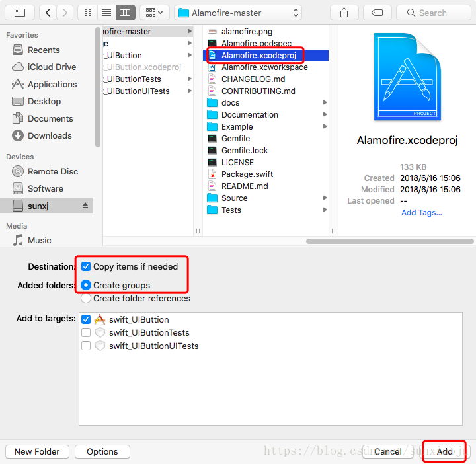Select the sunxj device
This screenshot has width=476, height=464.
point(46,206)
